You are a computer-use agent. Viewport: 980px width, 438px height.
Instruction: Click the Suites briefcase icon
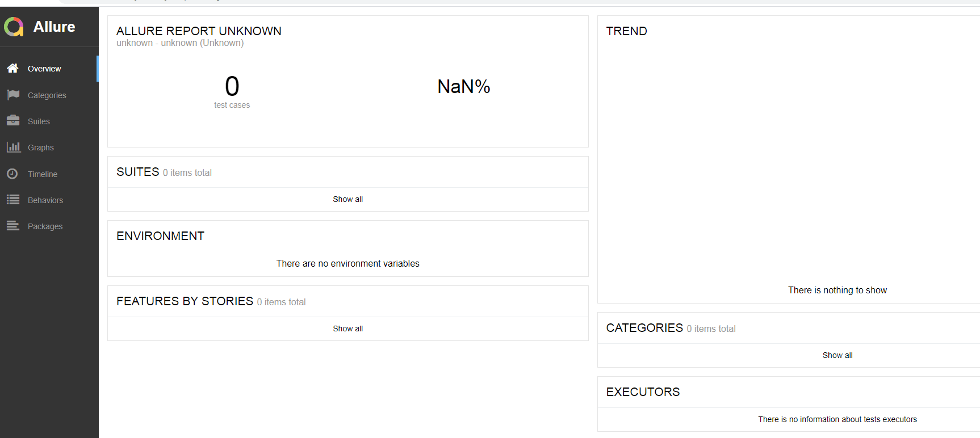pos(13,121)
